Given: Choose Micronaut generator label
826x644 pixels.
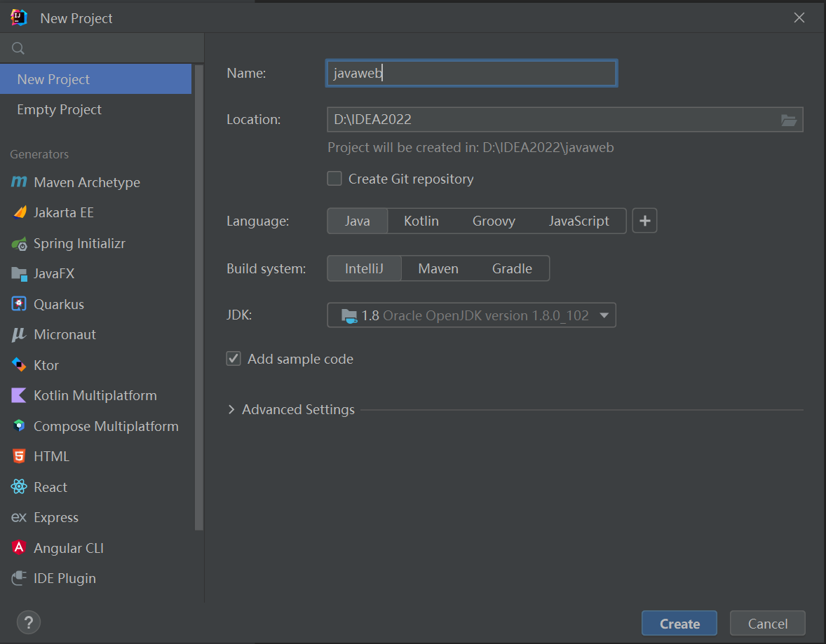Looking at the screenshot, I should click(65, 334).
